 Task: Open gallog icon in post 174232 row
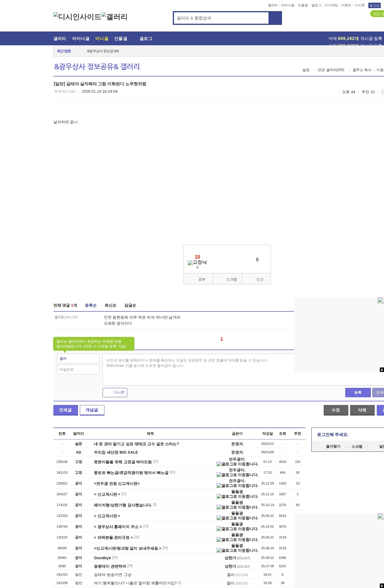pos(237,507)
